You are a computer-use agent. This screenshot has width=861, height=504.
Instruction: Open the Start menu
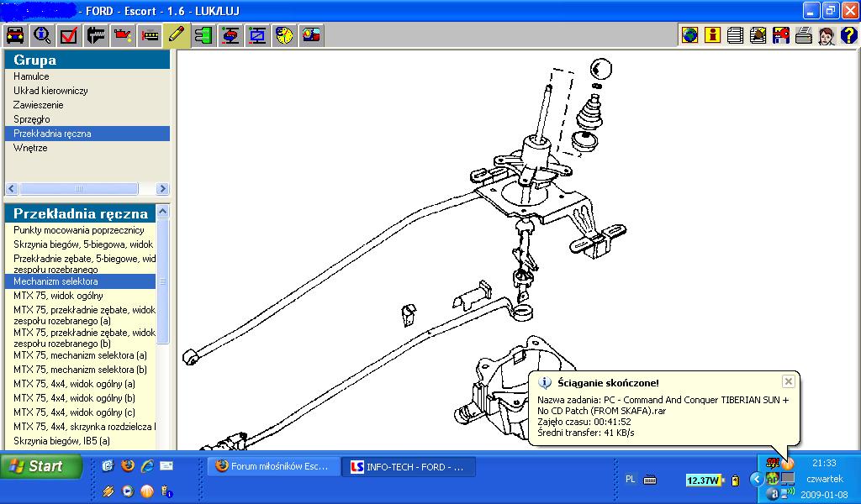pos(41,466)
